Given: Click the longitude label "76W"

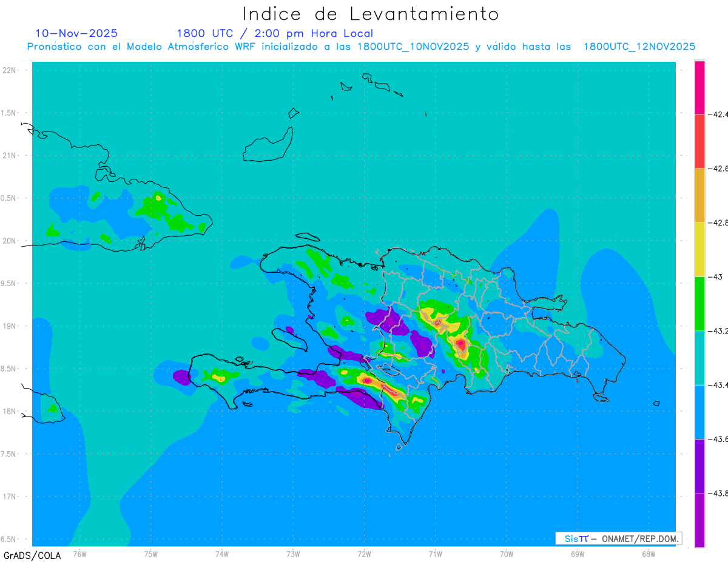Looking at the screenshot, I should (79, 554).
